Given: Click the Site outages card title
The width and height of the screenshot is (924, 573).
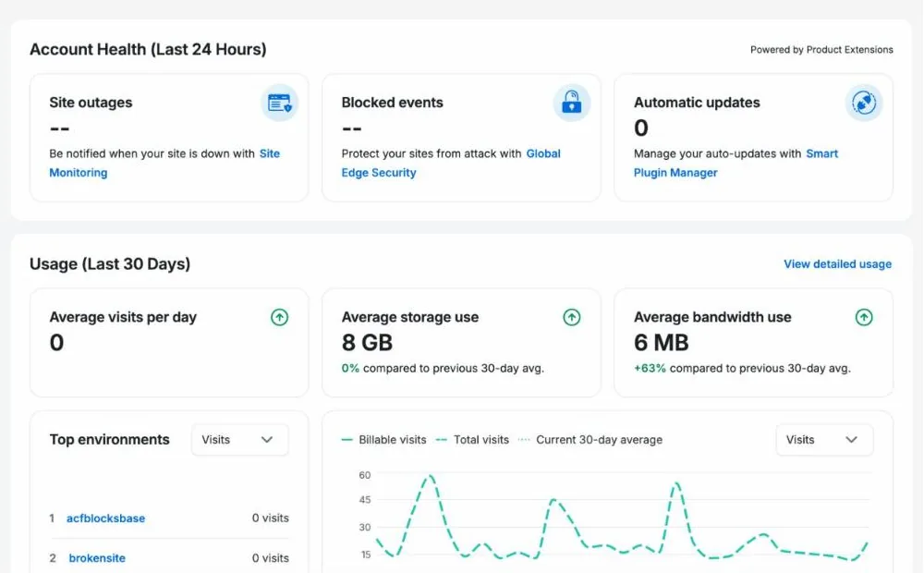Looking at the screenshot, I should pyautogui.click(x=91, y=103).
